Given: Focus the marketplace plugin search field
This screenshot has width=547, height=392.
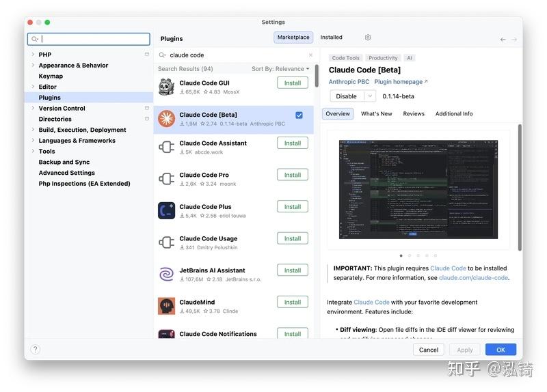Looking at the screenshot, I should click(x=236, y=55).
